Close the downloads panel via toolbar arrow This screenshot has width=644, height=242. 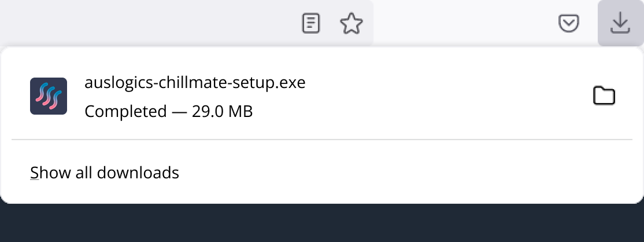[x=620, y=24]
